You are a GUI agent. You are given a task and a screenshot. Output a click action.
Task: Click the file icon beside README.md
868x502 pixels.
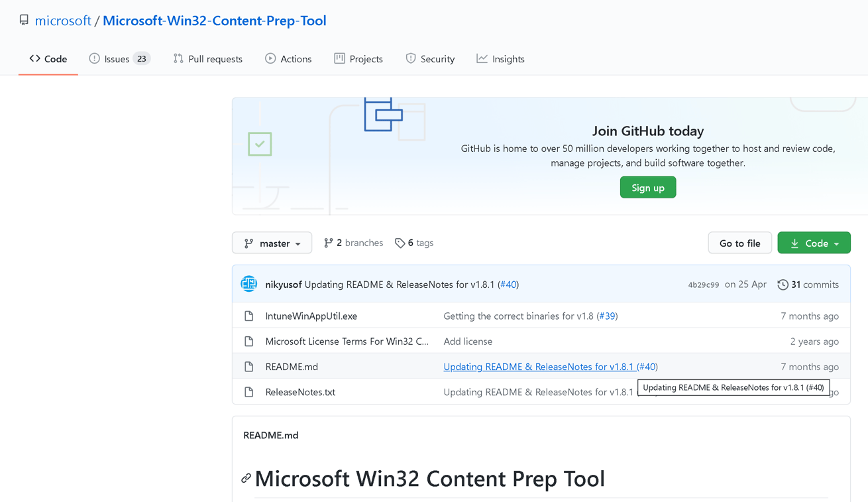pos(249,367)
